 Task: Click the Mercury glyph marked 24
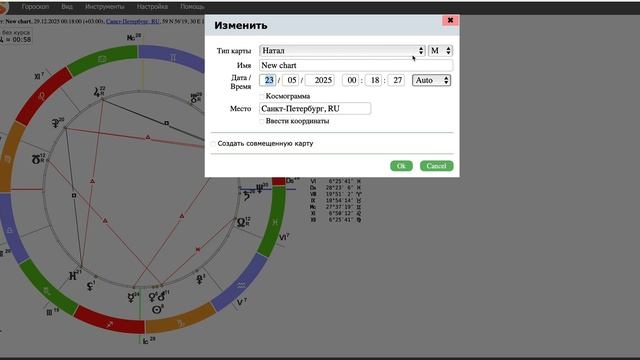[x=131, y=298]
